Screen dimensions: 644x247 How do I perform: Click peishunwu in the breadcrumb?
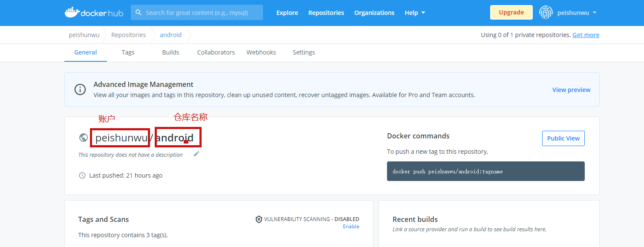click(x=84, y=35)
